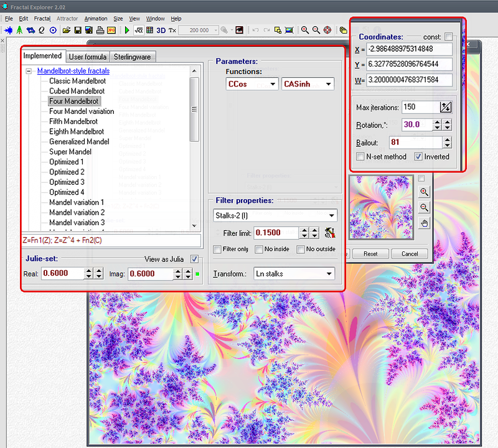Open the Animation menu
The width and height of the screenshot is (498, 448).
[95, 19]
